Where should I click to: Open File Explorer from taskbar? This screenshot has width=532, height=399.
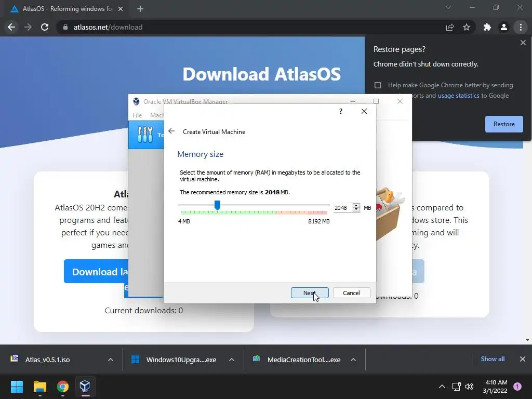pyautogui.click(x=40, y=387)
